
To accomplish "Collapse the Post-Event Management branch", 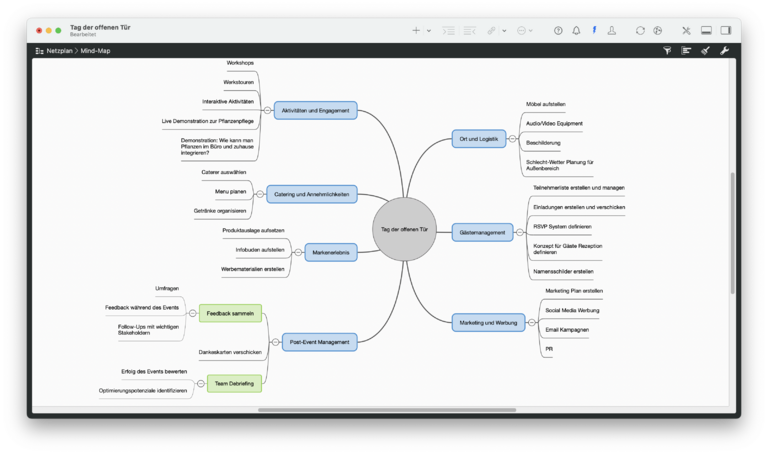I will pyautogui.click(x=276, y=342).
